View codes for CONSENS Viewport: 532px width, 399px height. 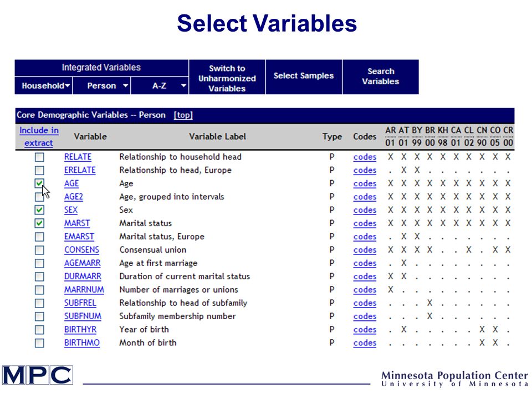point(365,250)
